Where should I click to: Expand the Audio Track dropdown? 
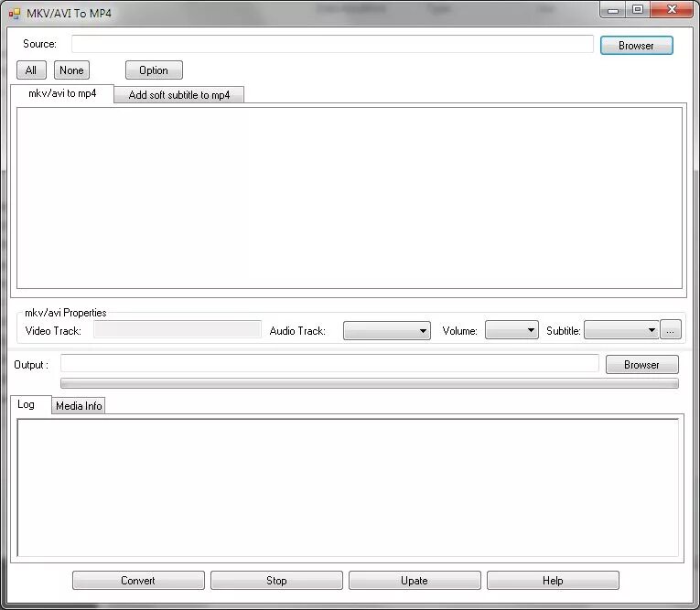point(387,331)
